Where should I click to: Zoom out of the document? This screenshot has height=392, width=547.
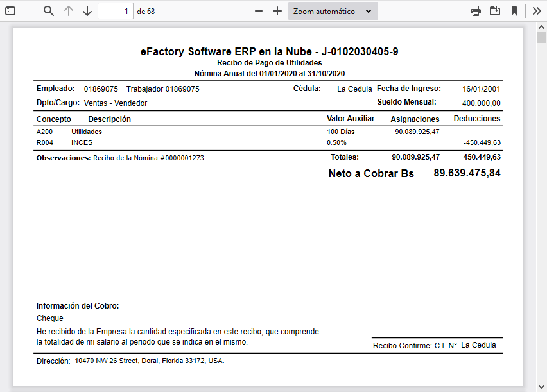click(258, 10)
